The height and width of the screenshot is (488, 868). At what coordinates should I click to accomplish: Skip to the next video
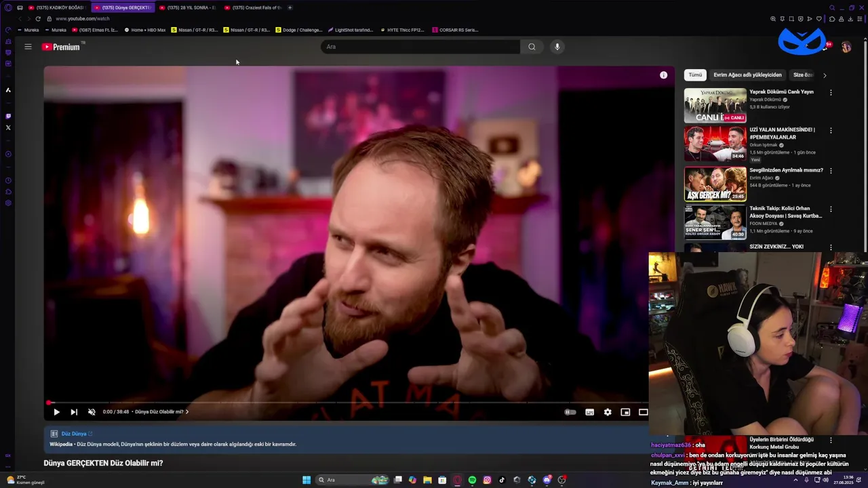(x=74, y=412)
